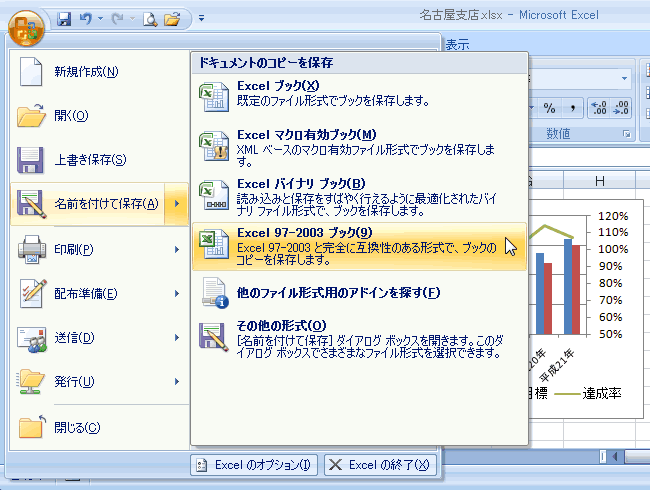Open the number format combo box dropdown
Image resolution: width=650 pixels, height=490 pixels.
click(625, 78)
